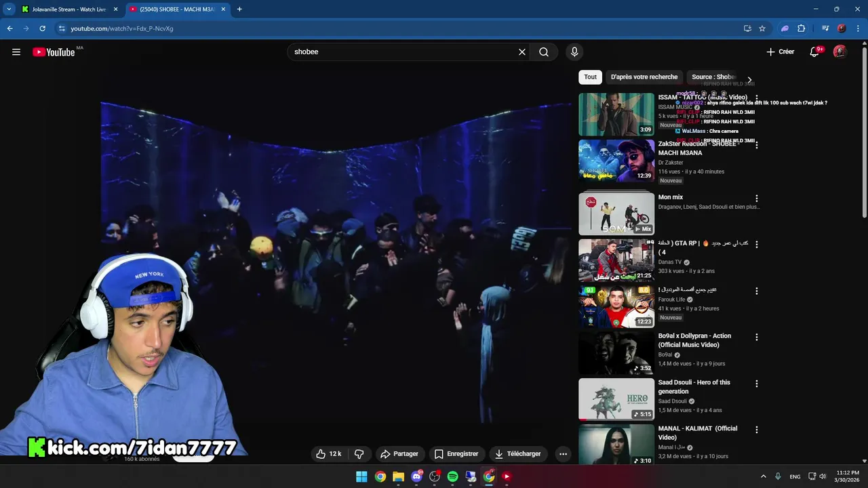Open taskbar volume control
This screenshot has width=868, height=488.
(x=823, y=476)
